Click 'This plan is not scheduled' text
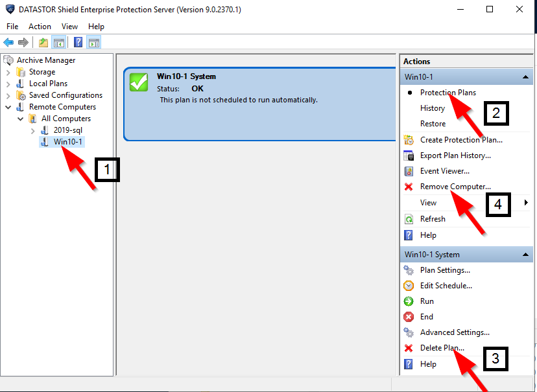 tap(239, 100)
